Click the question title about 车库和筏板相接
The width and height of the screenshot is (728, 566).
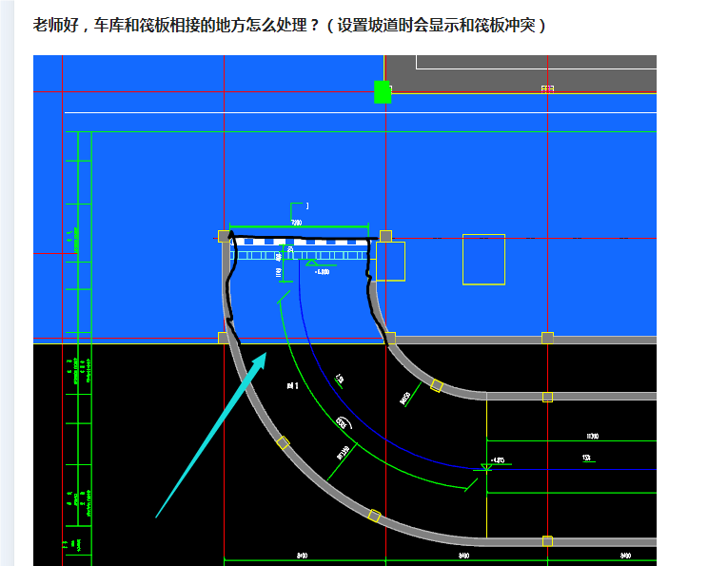tap(289, 25)
